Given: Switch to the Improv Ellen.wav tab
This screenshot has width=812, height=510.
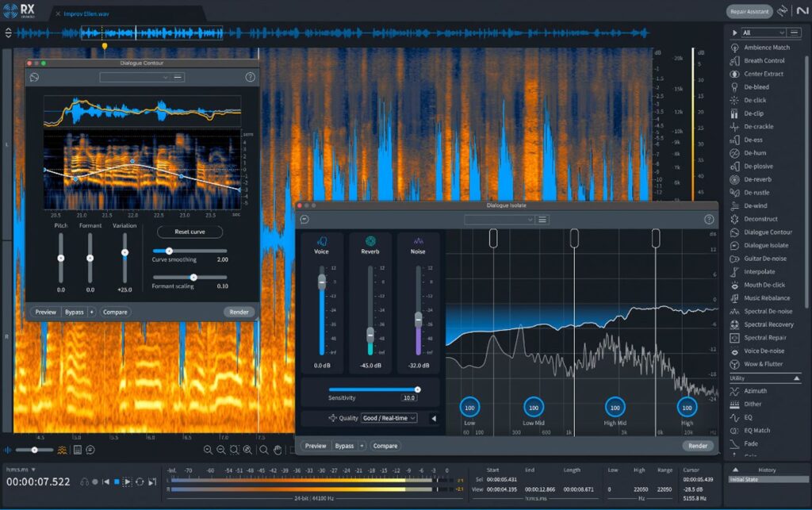Looking at the screenshot, I should coord(87,13).
